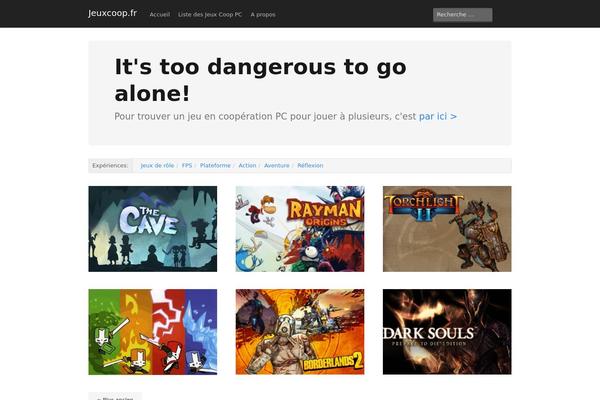The width and height of the screenshot is (600, 400).
Task: Open the Borderlands 2 game thumbnail
Action: pyautogui.click(x=300, y=332)
